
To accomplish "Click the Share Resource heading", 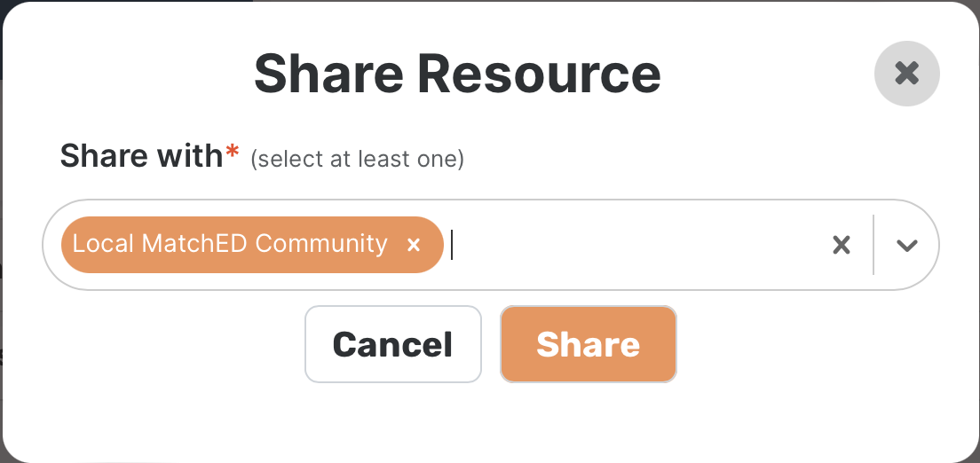I will [457, 73].
